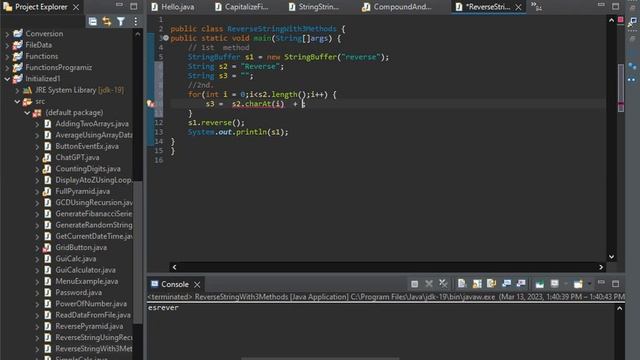Toggle Link with Editor in Project Explorer

[107, 22]
